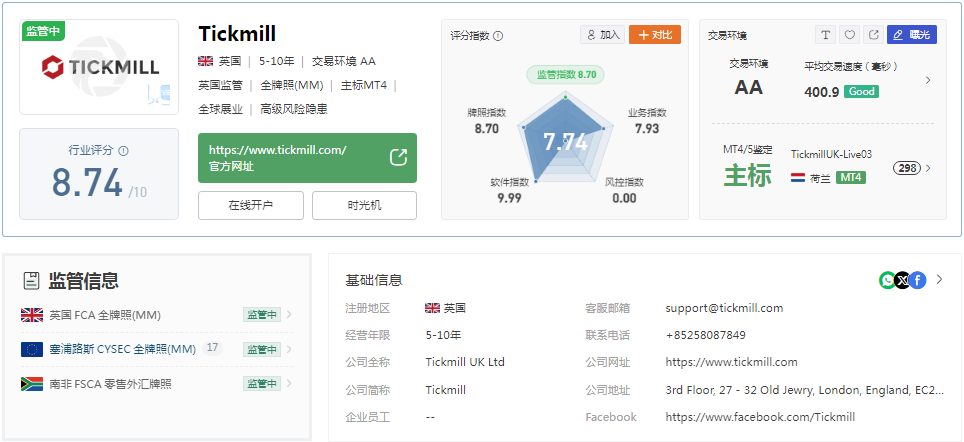Click 软件指数 9.99 value
This screenshot has width=964, height=442.
point(510,198)
